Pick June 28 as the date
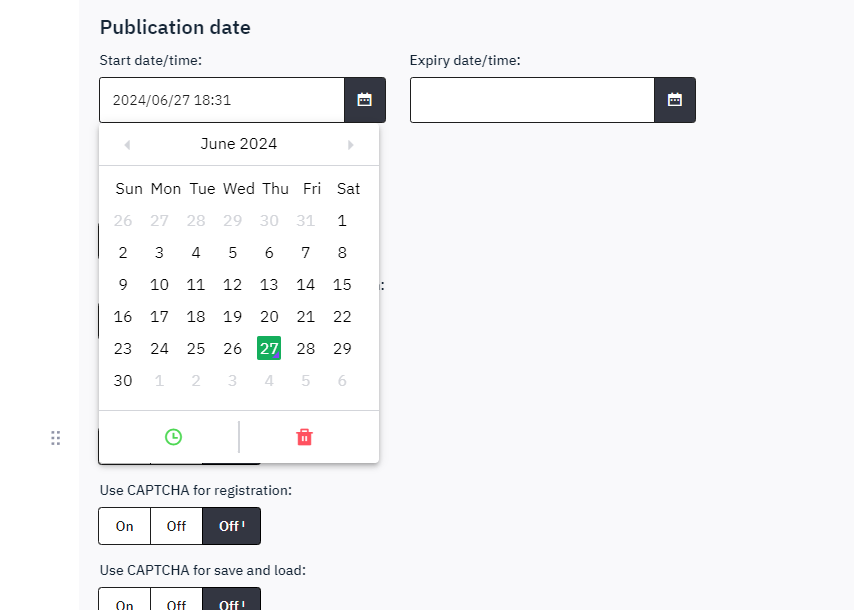The height and width of the screenshot is (610, 854). (306, 349)
